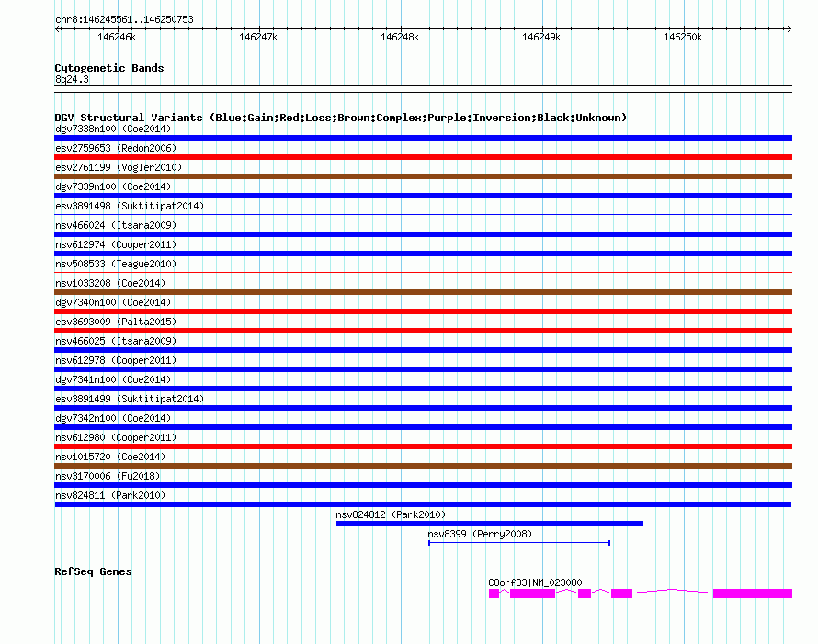Open variant nsv612980 (Cooper2011) label

click(x=116, y=437)
